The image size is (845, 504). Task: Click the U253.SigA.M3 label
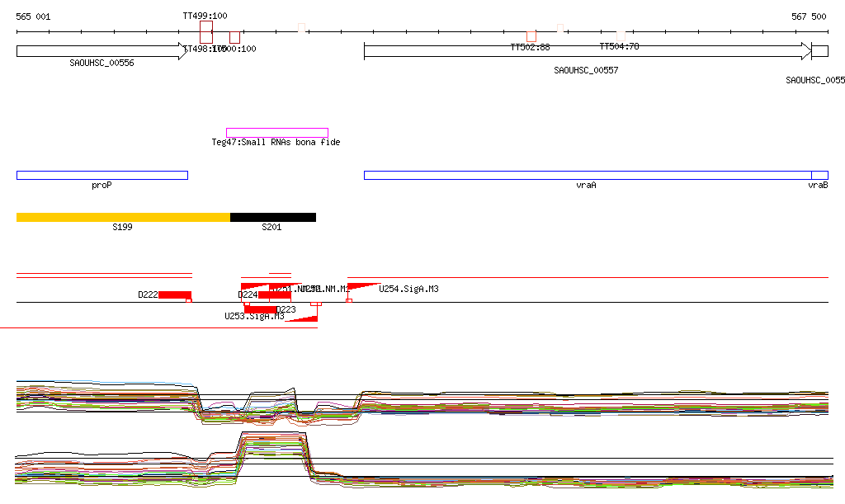click(254, 316)
